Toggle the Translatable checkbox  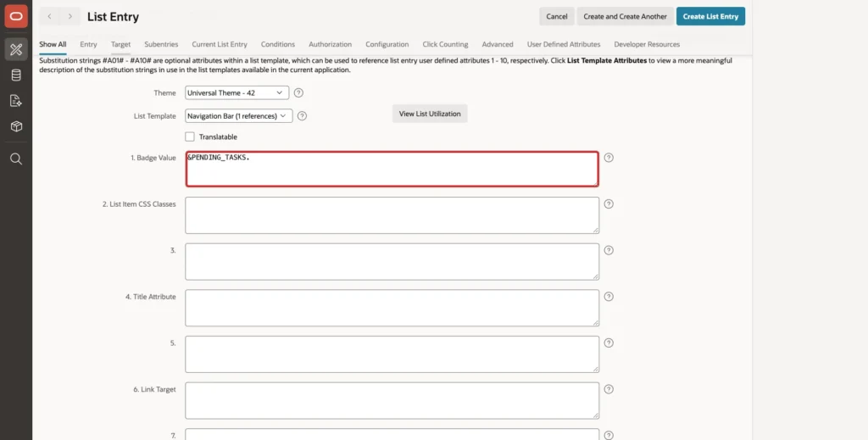[190, 136]
